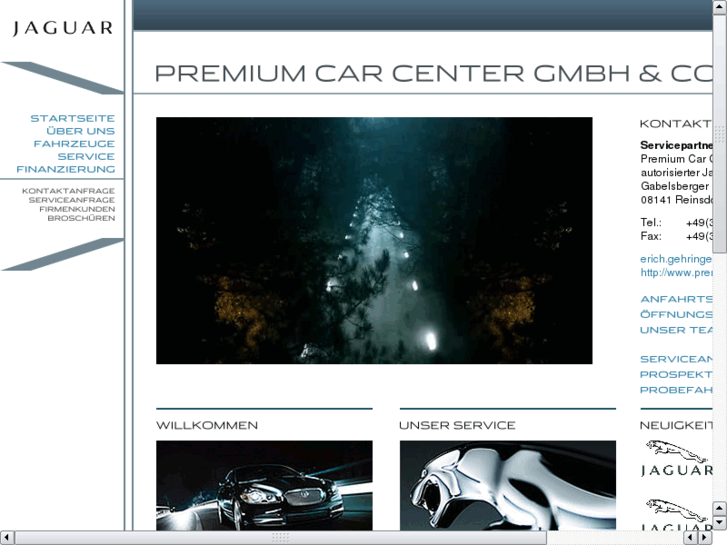Open the Finanzierung menu item

point(65,169)
